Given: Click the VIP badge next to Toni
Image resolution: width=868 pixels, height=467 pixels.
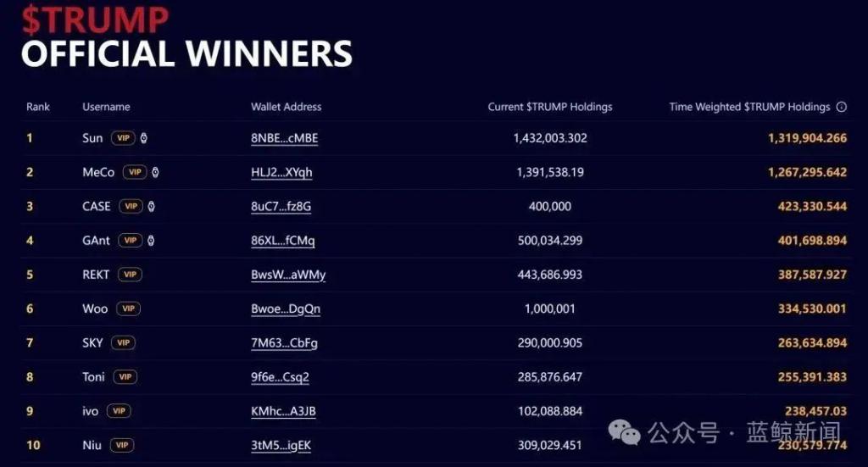Looking at the screenshot, I should [125, 377].
